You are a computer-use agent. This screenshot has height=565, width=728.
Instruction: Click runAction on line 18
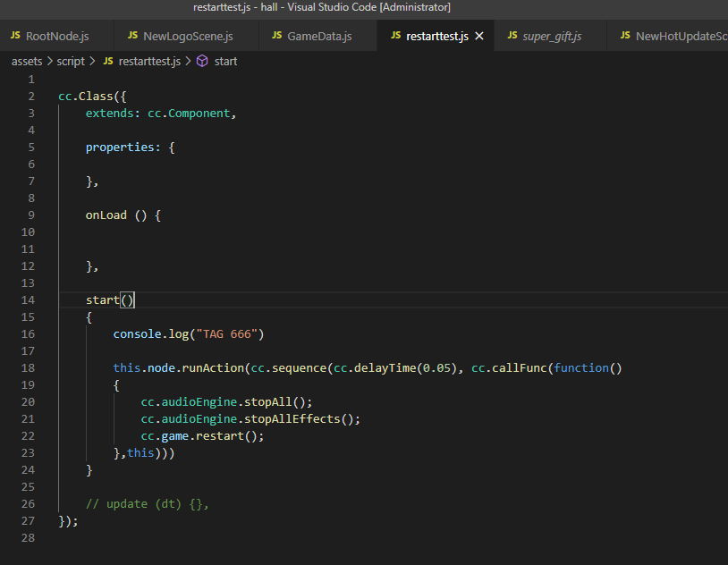pyautogui.click(x=213, y=367)
